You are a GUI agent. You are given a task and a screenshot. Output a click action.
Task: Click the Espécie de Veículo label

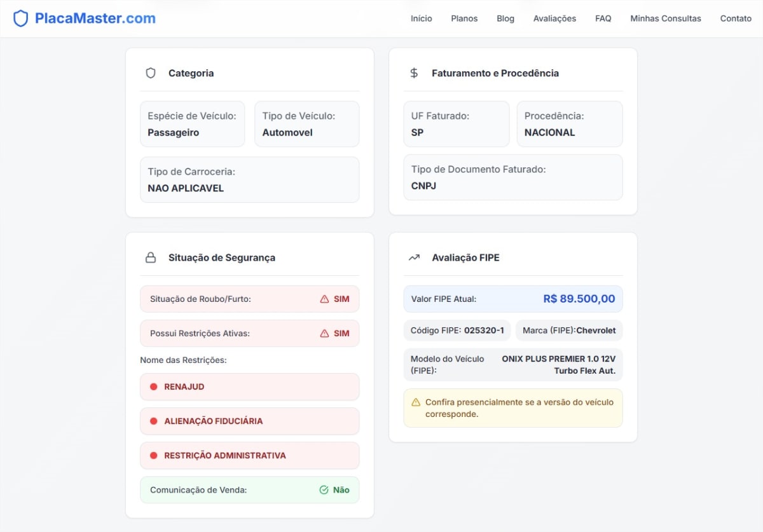(192, 116)
